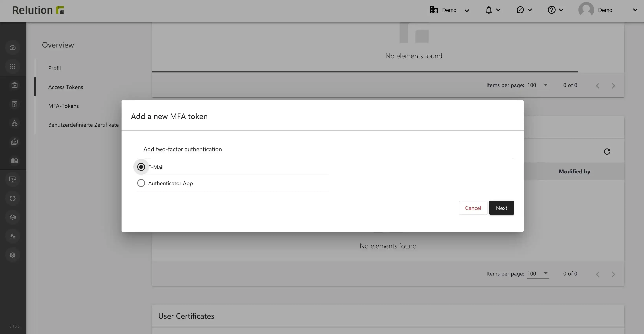Click the 5.16.3 version label

[x=15, y=326]
